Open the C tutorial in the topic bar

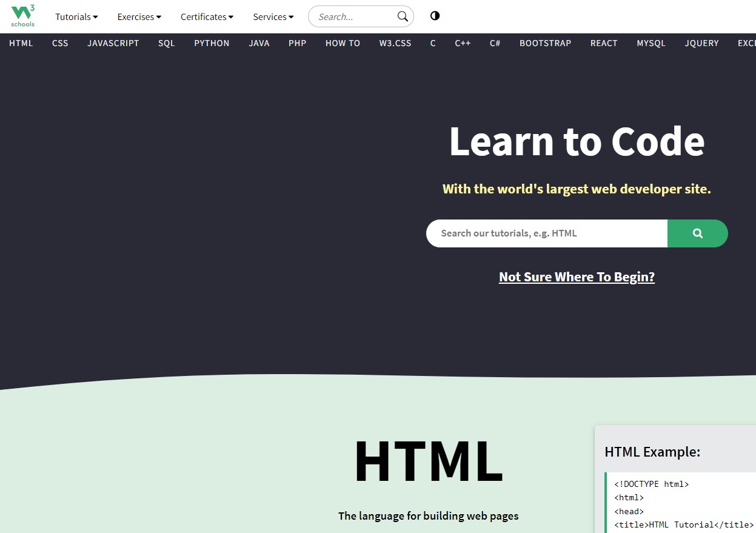[433, 43]
